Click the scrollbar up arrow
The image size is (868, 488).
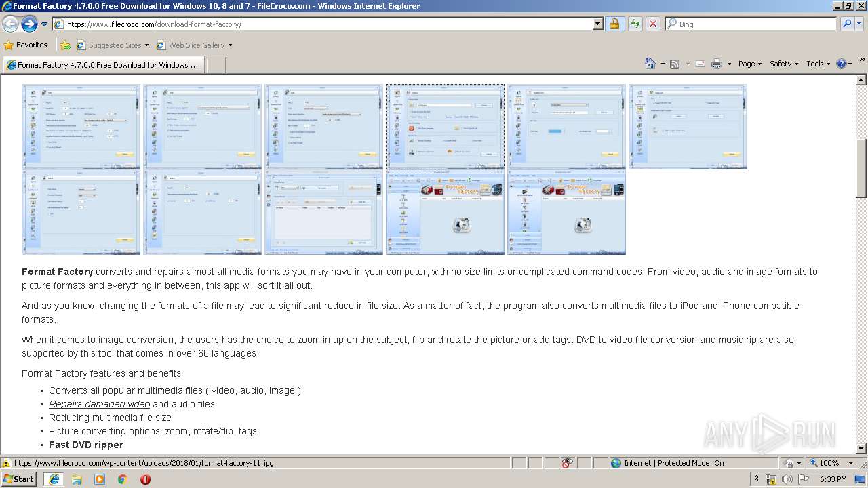click(x=861, y=80)
